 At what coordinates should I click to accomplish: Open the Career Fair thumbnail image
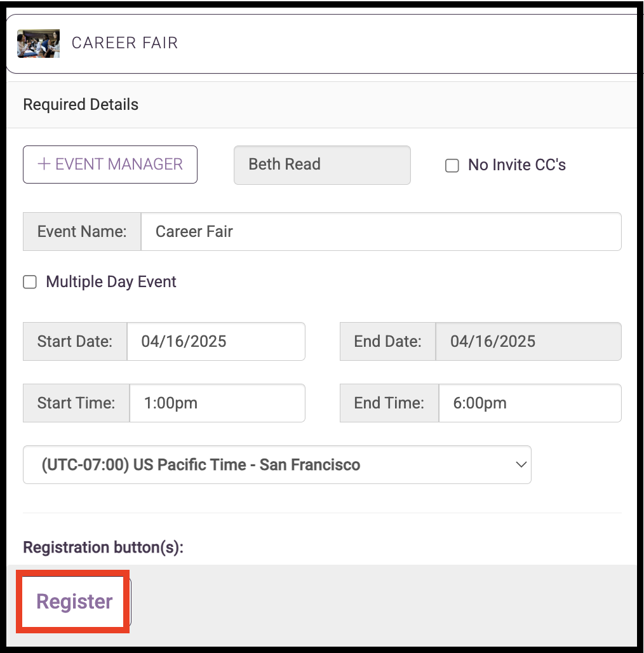(x=38, y=43)
